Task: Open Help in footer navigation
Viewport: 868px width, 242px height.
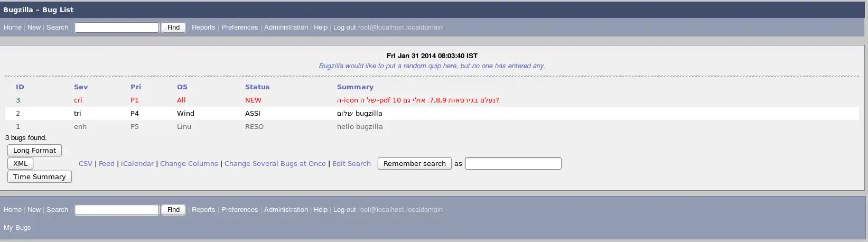Action: [321, 210]
